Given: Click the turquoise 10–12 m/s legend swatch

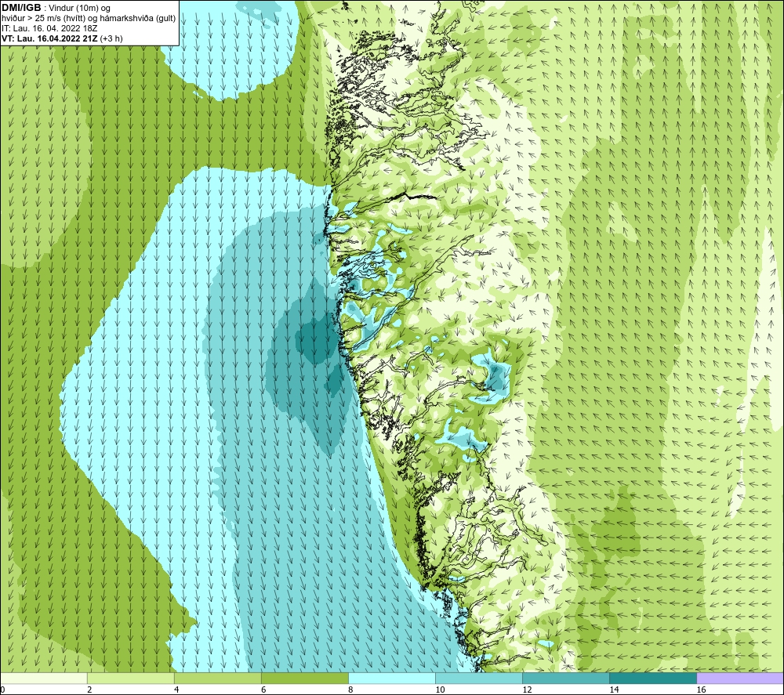Looking at the screenshot, I should 479,678.
